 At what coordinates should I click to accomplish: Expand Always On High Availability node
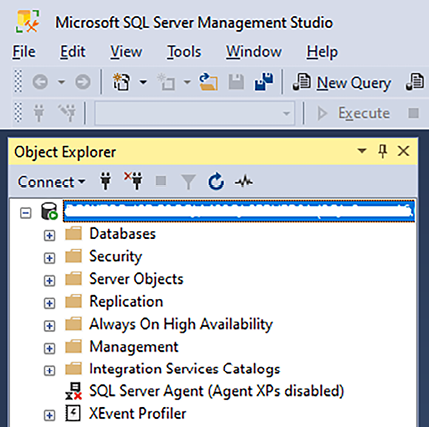coord(49,326)
